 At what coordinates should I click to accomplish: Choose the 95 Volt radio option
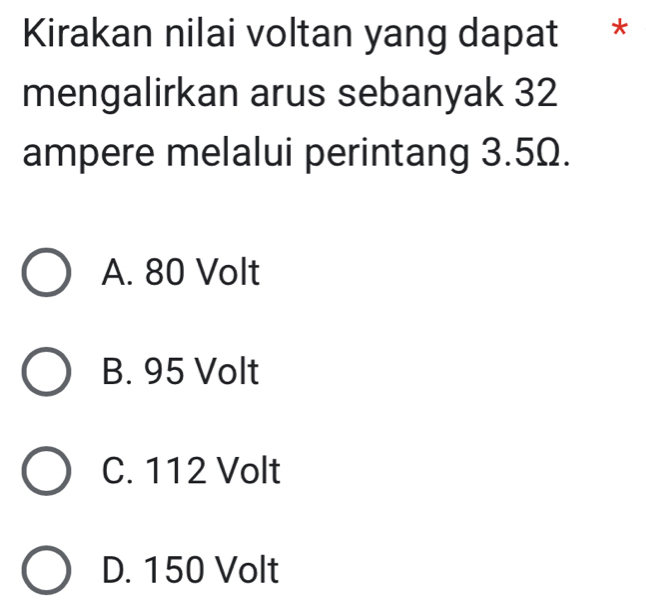(47, 373)
